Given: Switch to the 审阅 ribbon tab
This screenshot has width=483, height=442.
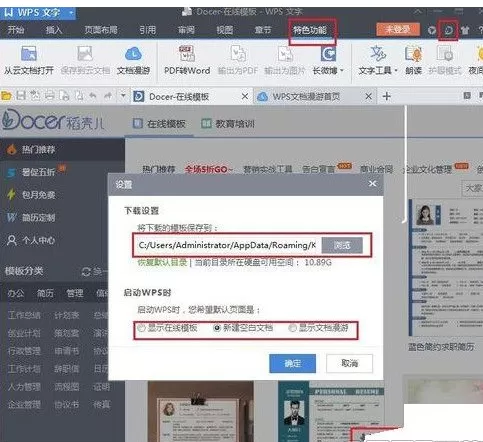Looking at the screenshot, I should [x=186, y=30].
